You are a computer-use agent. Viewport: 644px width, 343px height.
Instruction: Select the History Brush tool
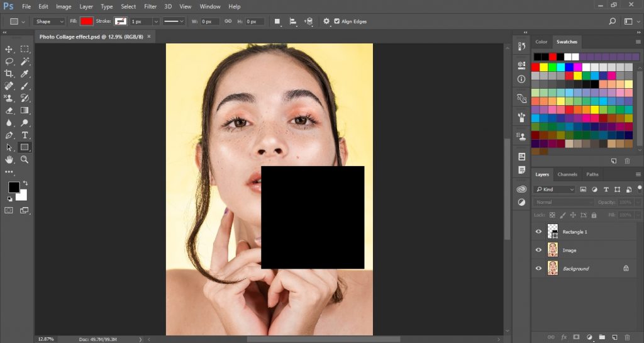(x=25, y=98)
